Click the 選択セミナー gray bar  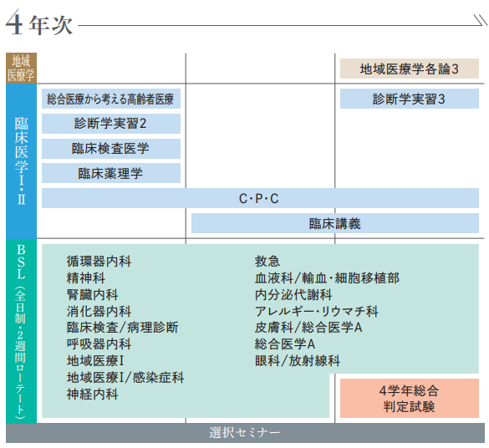point(245,433)
